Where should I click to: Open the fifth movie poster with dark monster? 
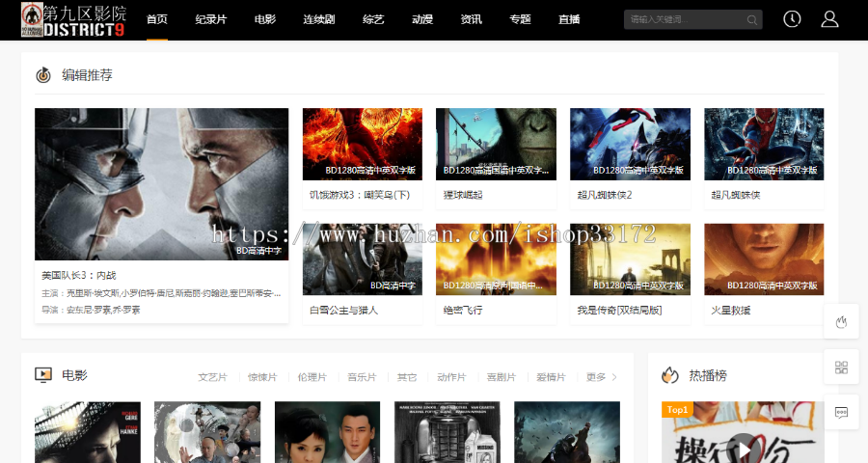567,432
